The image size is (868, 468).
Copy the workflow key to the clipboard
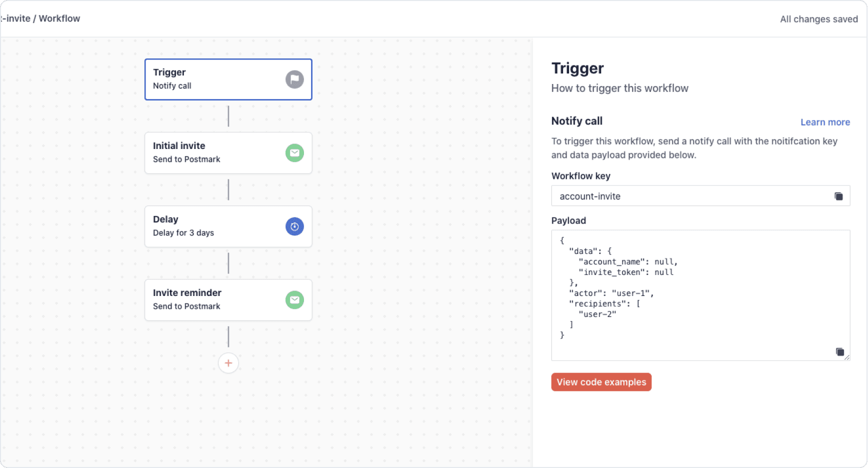[x=838, y=196]
